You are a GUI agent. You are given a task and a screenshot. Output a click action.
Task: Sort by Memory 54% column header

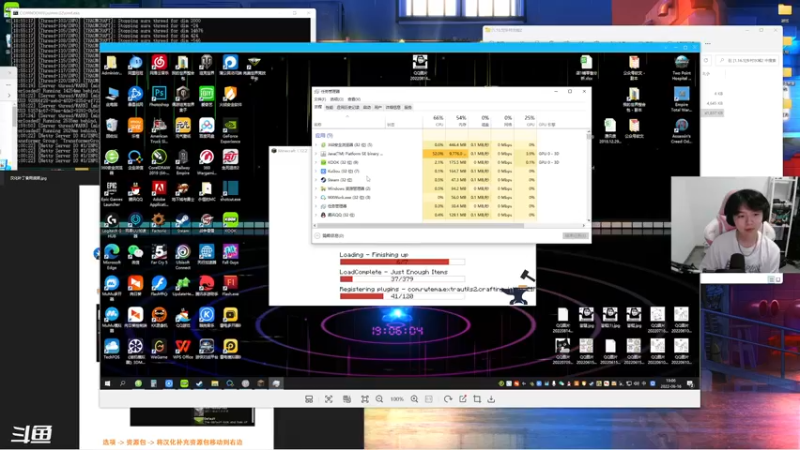point(457,121)
